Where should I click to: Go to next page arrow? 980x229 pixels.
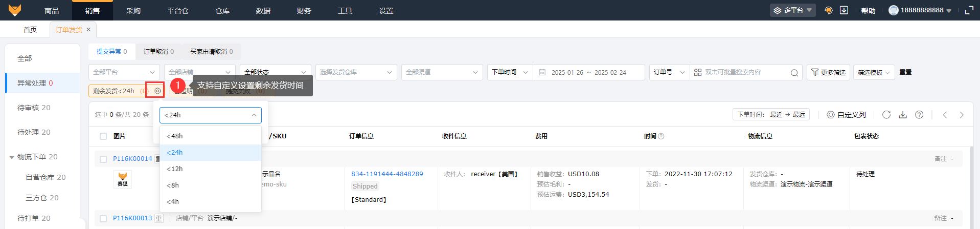[961, 115]
